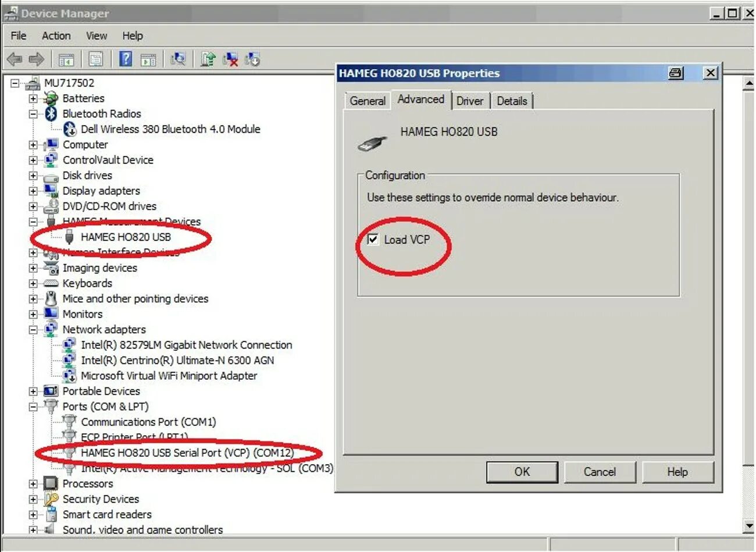Click the Processors category icon

[x=51, y=483]
